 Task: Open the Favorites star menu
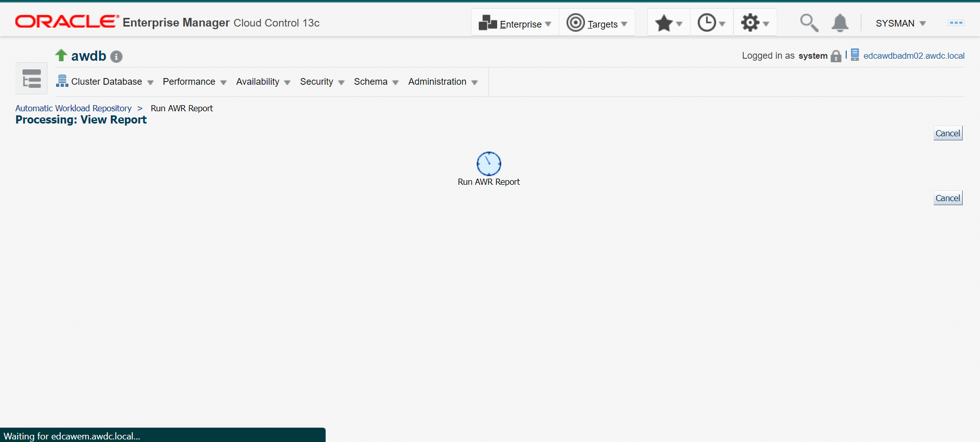(669, 23)
